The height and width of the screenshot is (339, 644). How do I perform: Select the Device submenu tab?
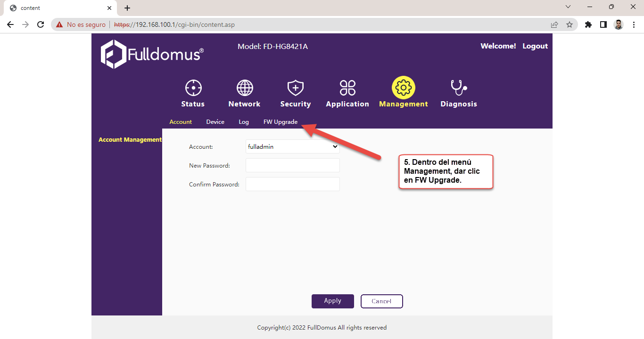[215, 122]
